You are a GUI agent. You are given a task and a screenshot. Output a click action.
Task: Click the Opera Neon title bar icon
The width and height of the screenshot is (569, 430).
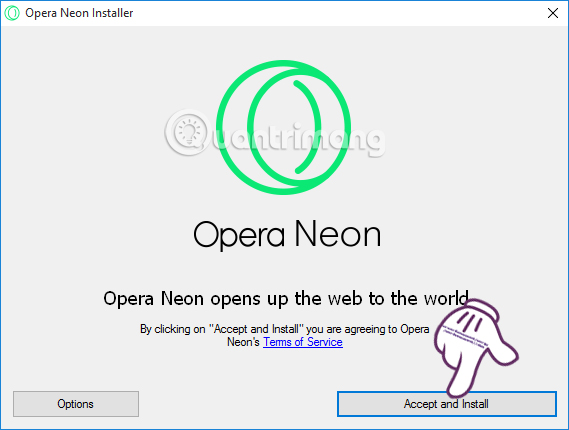[x=12, y=13]
